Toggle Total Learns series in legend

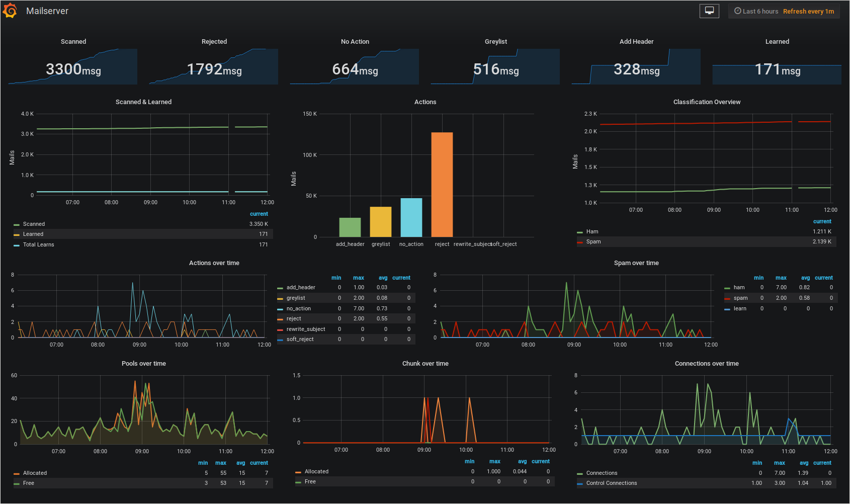pos(38,245)
